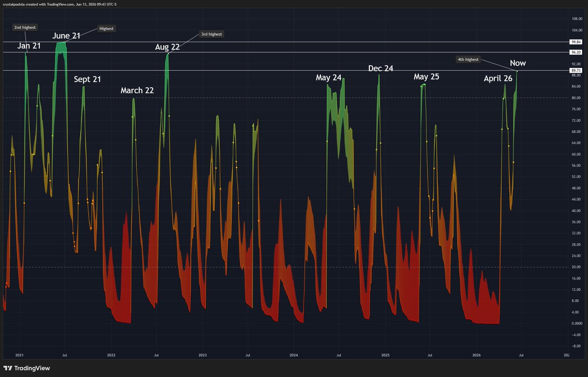
Task: Click the 32.00 price axis label
Action: pos(576,233)
